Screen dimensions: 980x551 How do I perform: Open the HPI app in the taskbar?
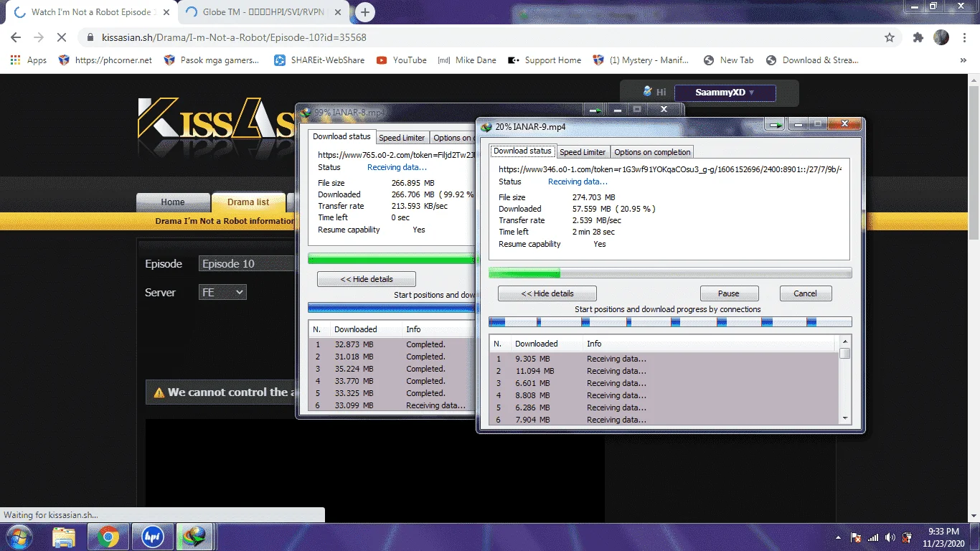pyautogui.click(x=152, y=537)
